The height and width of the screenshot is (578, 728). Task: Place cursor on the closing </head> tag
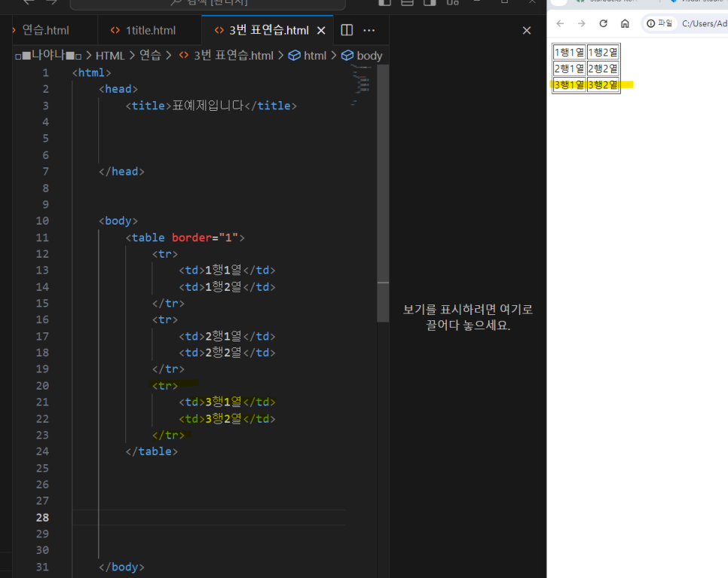(121, 172)
